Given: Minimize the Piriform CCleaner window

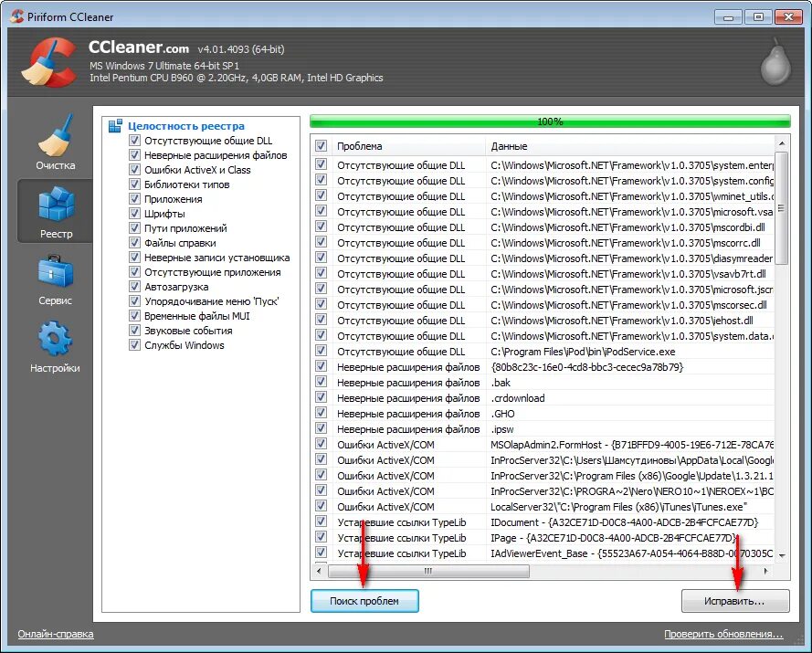Looking at the screenshot, I should click(728, 17).
